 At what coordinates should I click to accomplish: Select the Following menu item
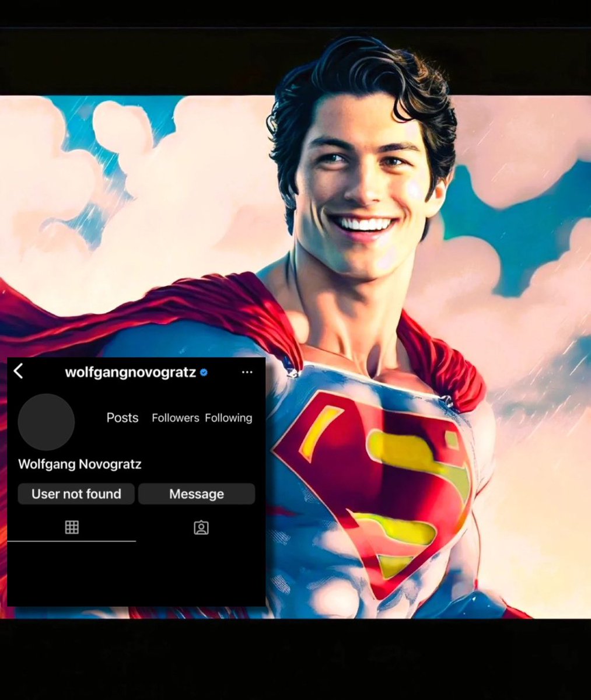click(228, 418)
